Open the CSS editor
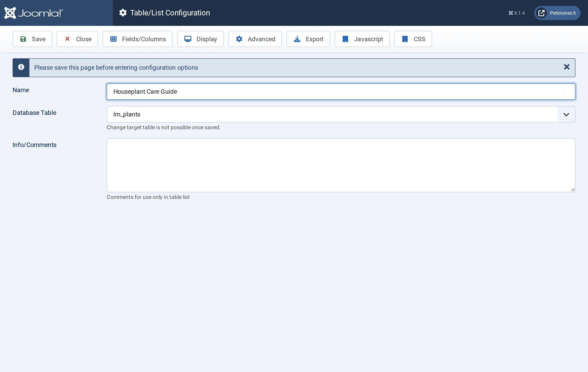 pyautogui.click(x=413, y=39)
